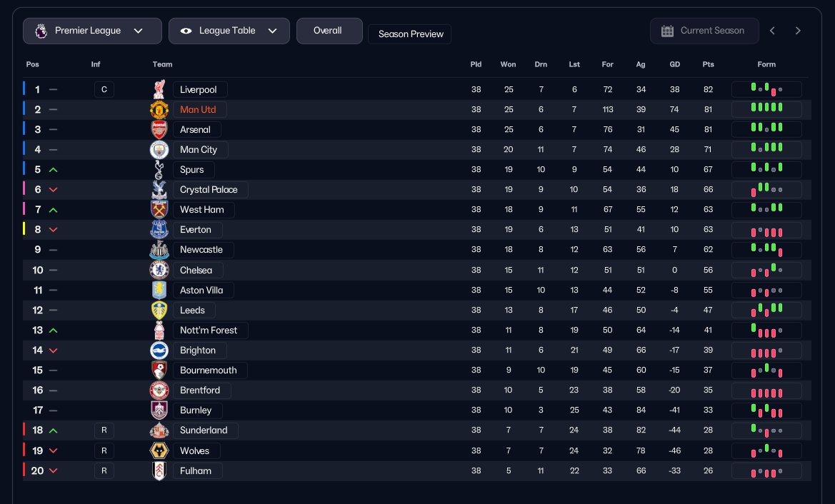Sort table by the Pts column header
This screenshot has height=504, width=835.
tap(708, 64)
